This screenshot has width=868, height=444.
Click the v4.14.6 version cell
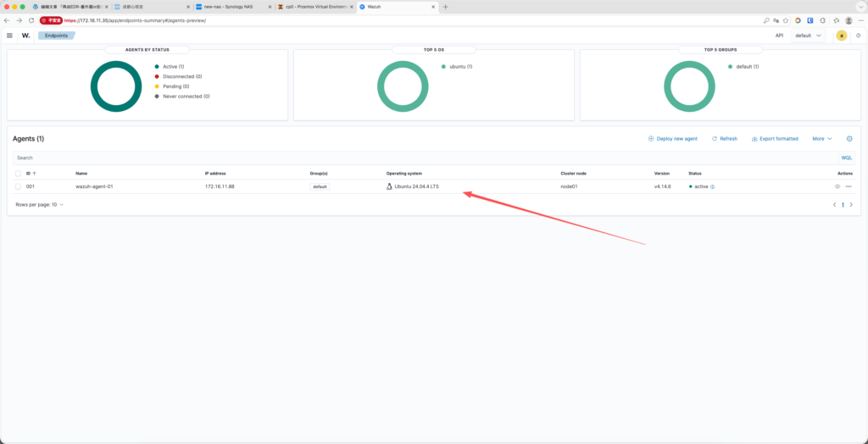pyautogui.click(x=663, y=186)
